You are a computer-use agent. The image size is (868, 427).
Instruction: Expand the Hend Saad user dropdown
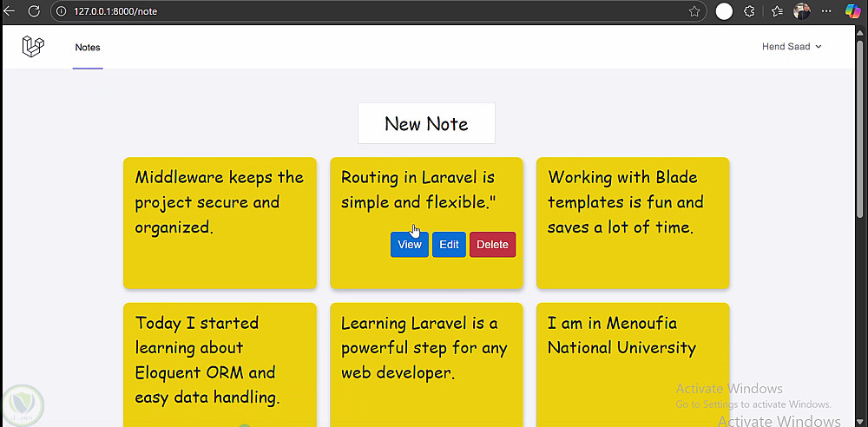(792, 47)
